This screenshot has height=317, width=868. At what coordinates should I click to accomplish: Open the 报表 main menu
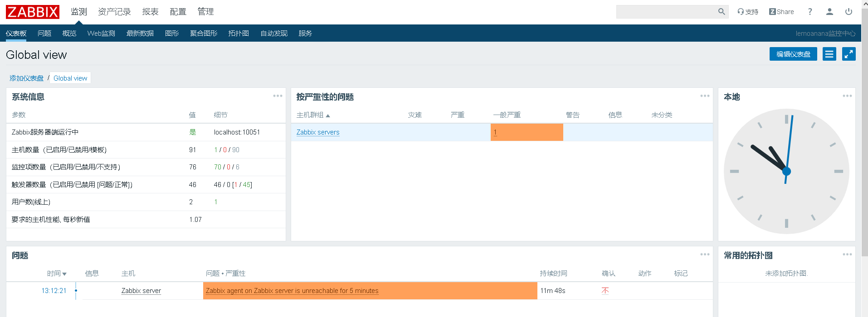(x=150, y=12)
